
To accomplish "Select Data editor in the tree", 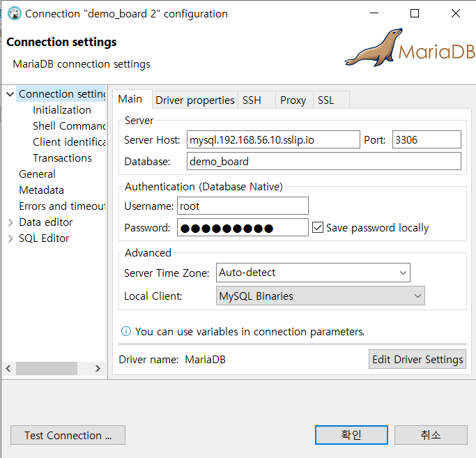I will coord(46,222).
